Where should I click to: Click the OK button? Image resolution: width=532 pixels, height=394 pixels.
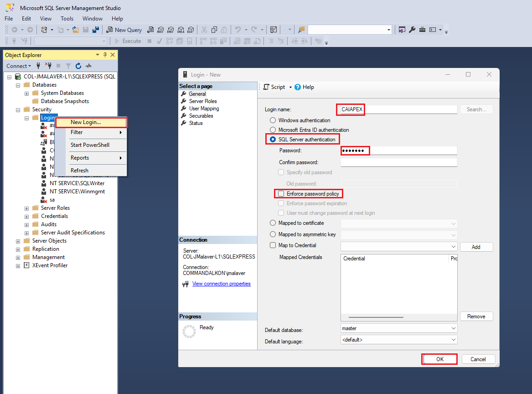coord(440,359)
